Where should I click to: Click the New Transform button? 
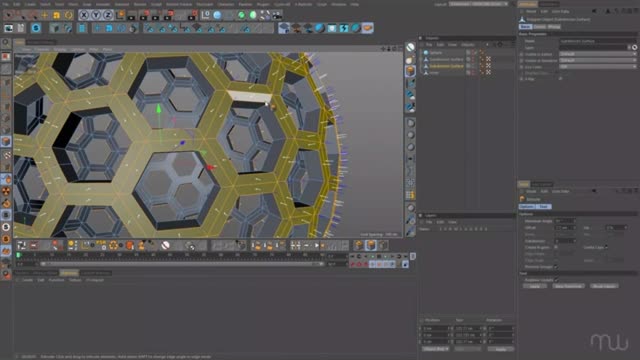[569, 286]
